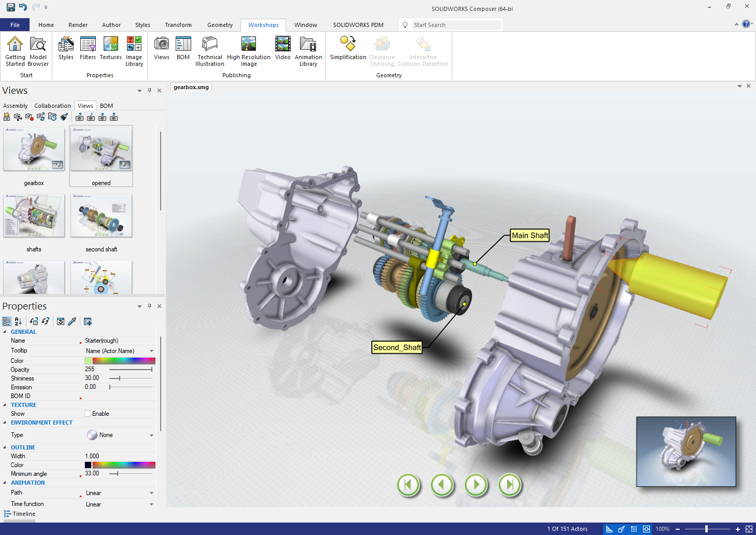Open the File menu

(15, 25)
